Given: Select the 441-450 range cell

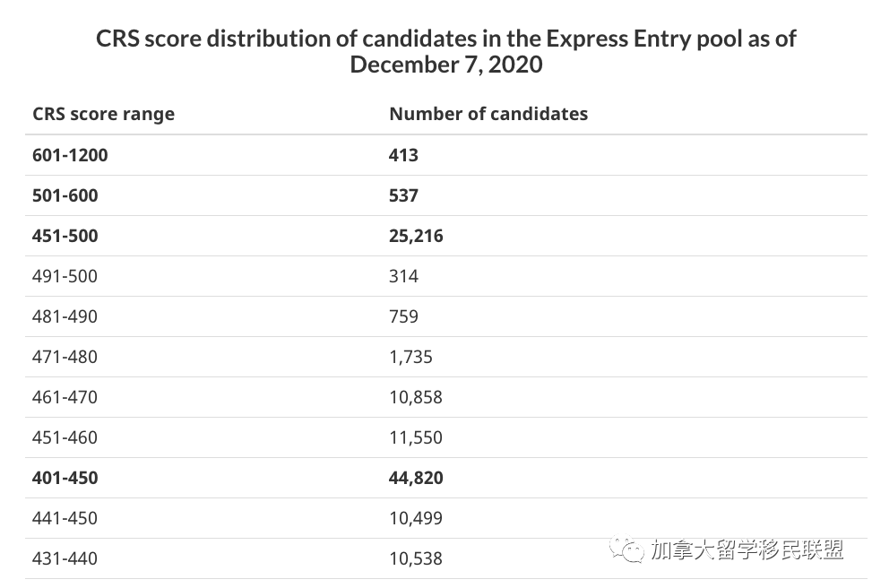Looking at the screenshot, I should coord(65,518).
